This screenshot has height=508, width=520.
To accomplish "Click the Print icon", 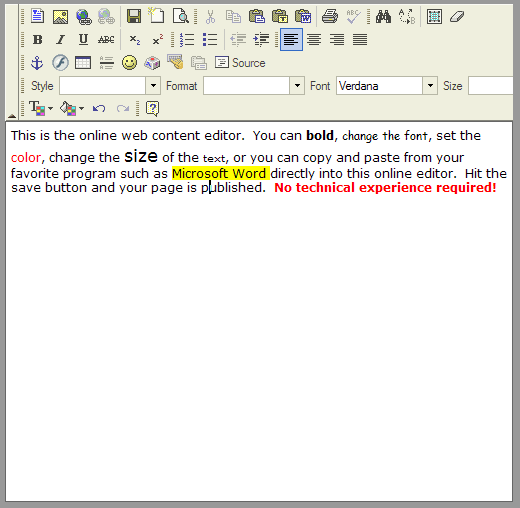I will pos(330,16).
